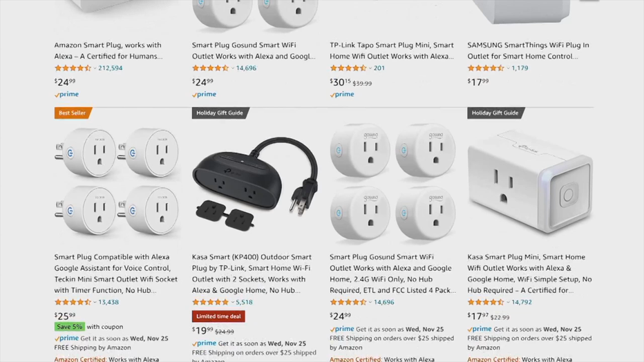This screenshot has width=644, height=362.
Task: Open the Kasa KP400 Outdoor Smart Plug image
Action: (x=255, y=182)
